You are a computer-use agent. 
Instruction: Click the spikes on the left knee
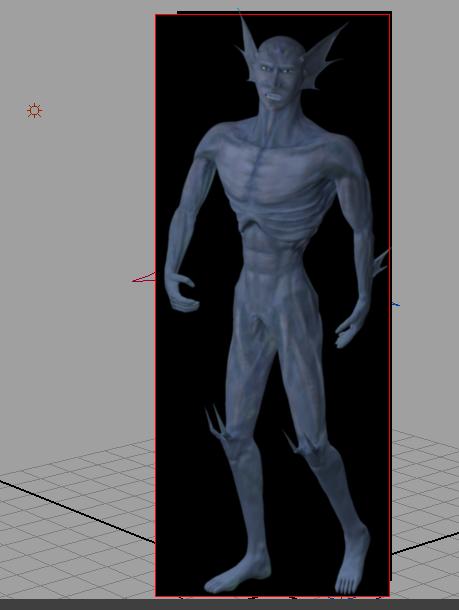(x=216, y=423)
